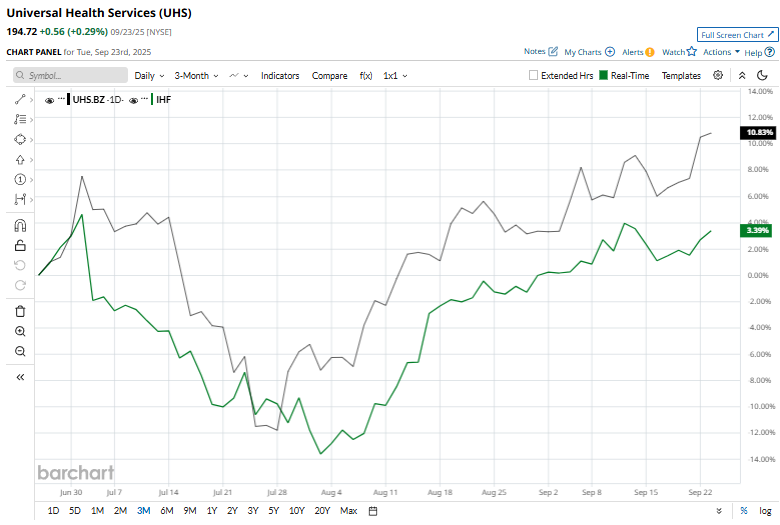Toggle percent scale mode
The height and width of the screenshot is (525, 780).
tap(744, 511)
